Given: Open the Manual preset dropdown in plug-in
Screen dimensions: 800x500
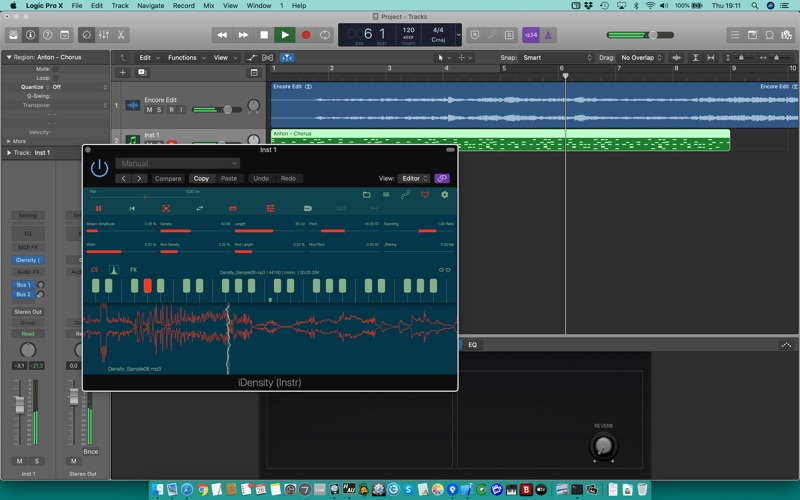Looking at the screenshot, I should [x=178, y=163].
